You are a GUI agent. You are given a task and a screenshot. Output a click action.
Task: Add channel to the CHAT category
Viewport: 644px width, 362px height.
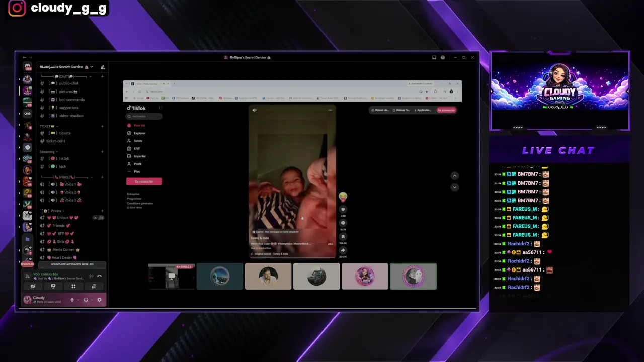click(102, 76)
